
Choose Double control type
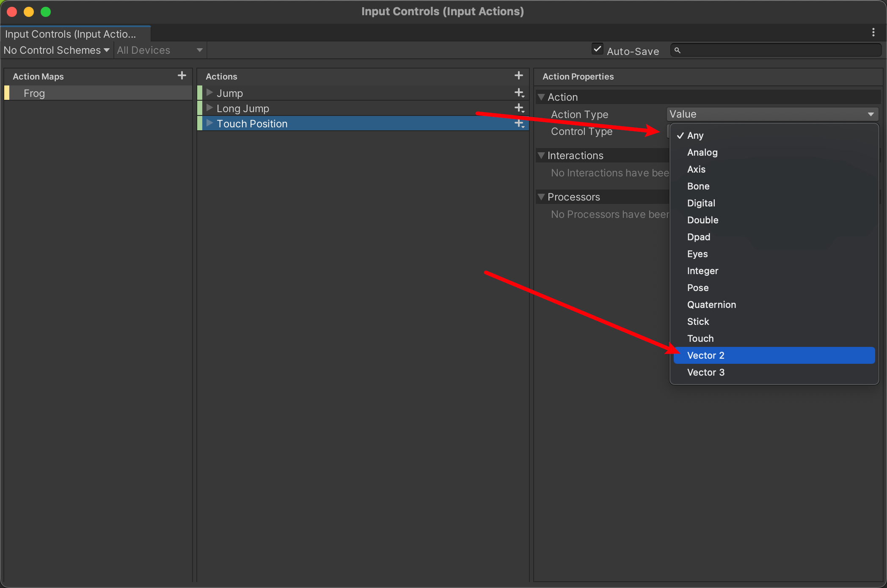[x=774, y=220]
